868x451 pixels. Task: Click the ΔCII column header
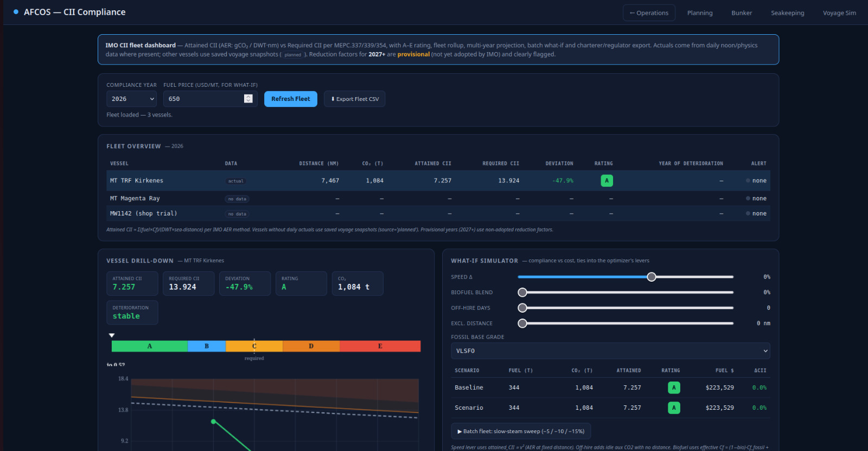760,371
